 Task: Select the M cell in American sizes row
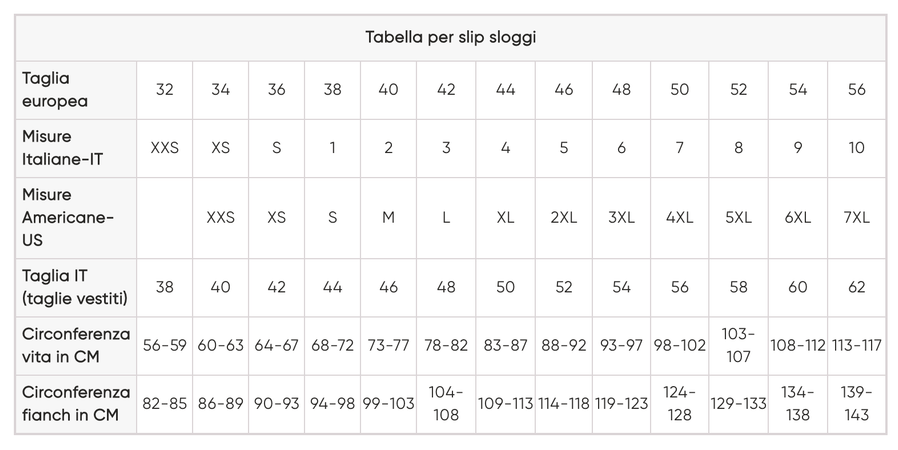pyautogui.click(x=388, y=218)
